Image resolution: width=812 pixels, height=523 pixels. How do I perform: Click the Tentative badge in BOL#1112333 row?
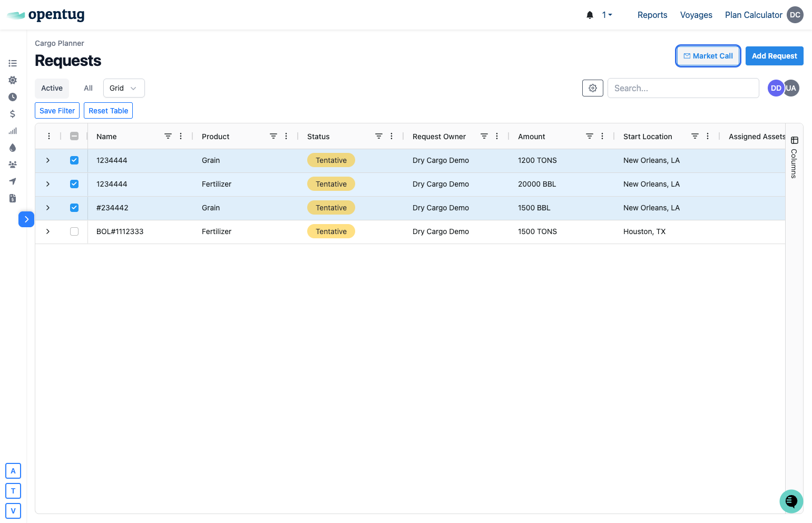pyautogui.click(x=331, y=231)
